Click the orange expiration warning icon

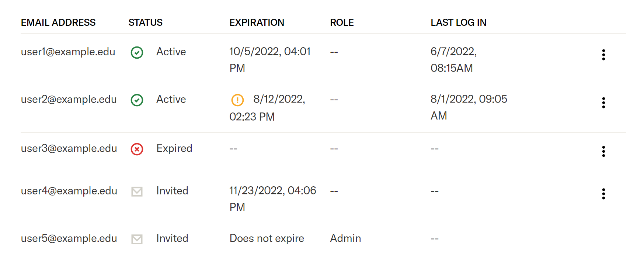[x=237, y=100]
